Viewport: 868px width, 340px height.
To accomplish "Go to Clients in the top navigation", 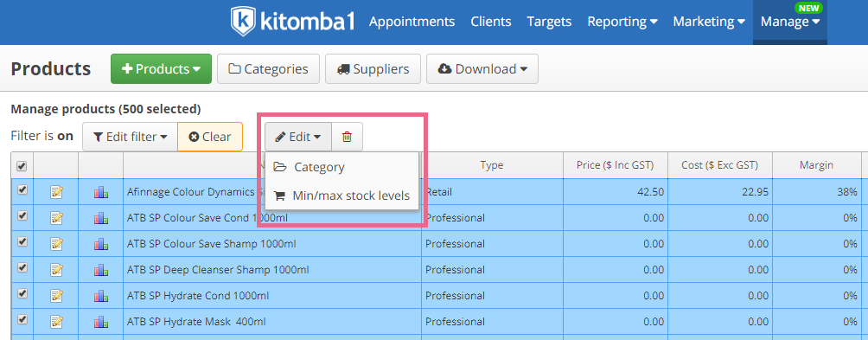I will tap(491, 22).
